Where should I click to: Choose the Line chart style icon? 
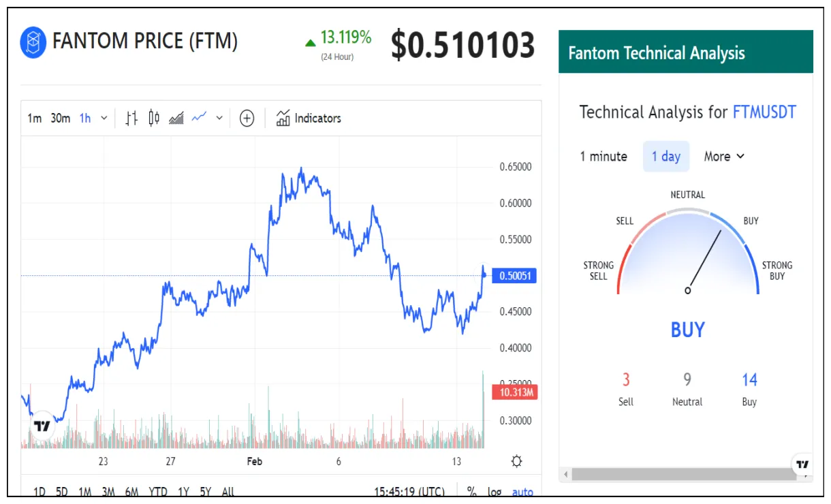(199, 118)
